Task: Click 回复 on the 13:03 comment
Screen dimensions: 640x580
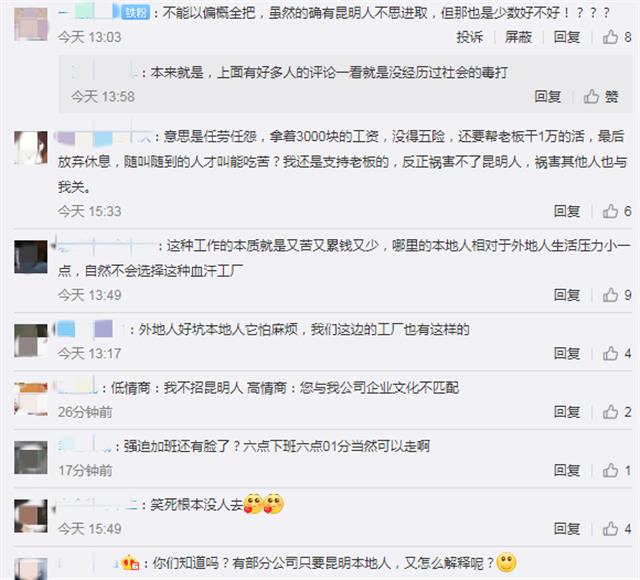Action: pos(567,37)
